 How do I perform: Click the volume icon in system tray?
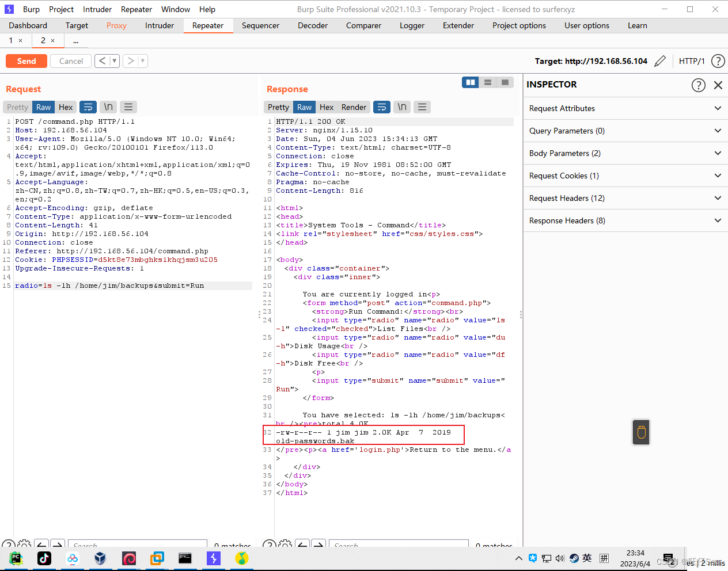pos(560,558)
